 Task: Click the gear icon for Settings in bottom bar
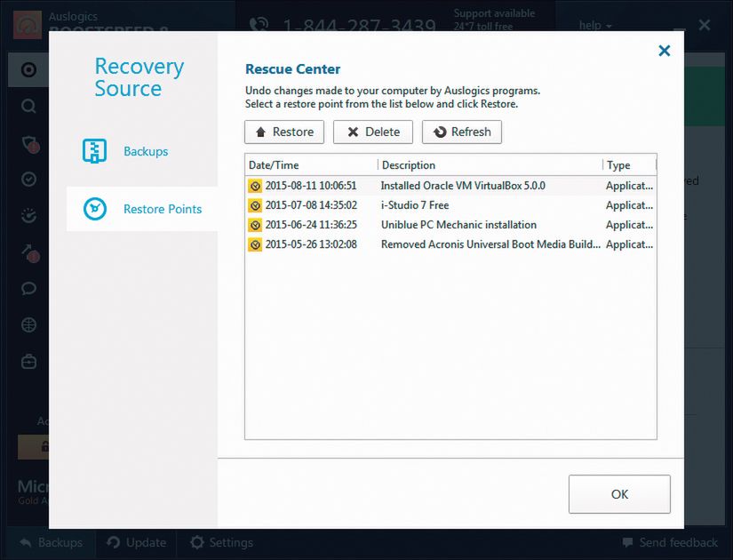coord(197,542)
